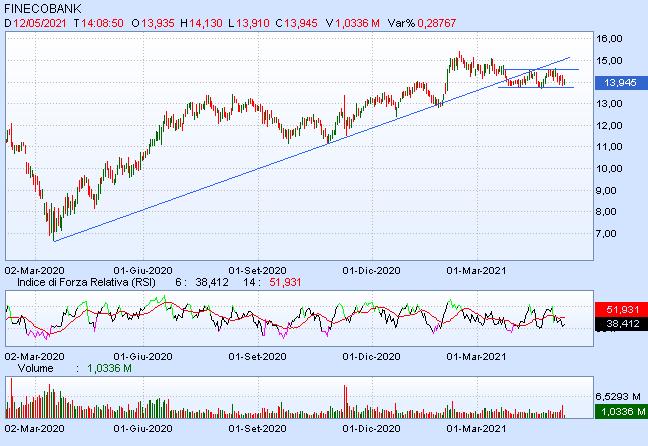Image resolution: width=648 pixels, height=446 pixels.
Task: Click the green volume tag 1,0336 M
Action: pos(621,412)
